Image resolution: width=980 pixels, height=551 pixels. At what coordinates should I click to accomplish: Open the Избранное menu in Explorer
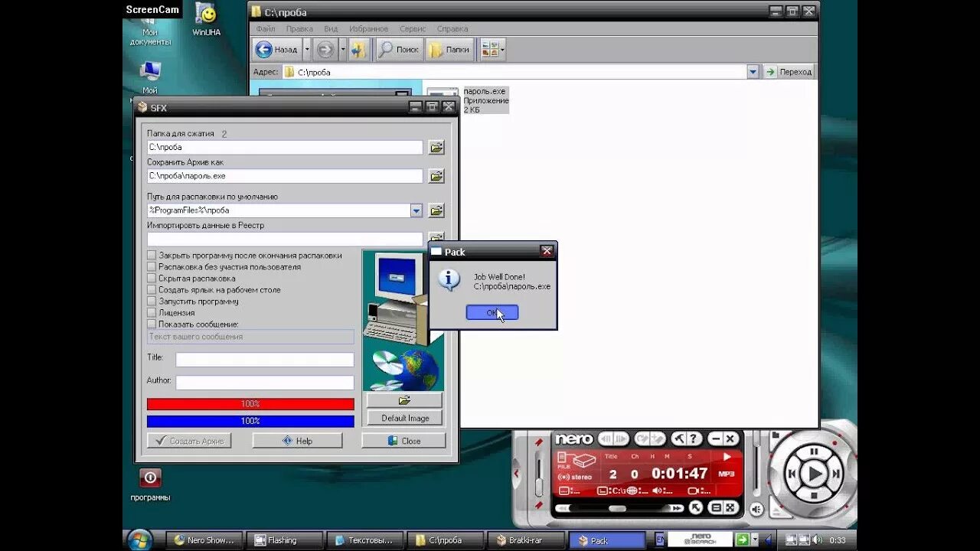pyautogui.click(x=368, y=28)
